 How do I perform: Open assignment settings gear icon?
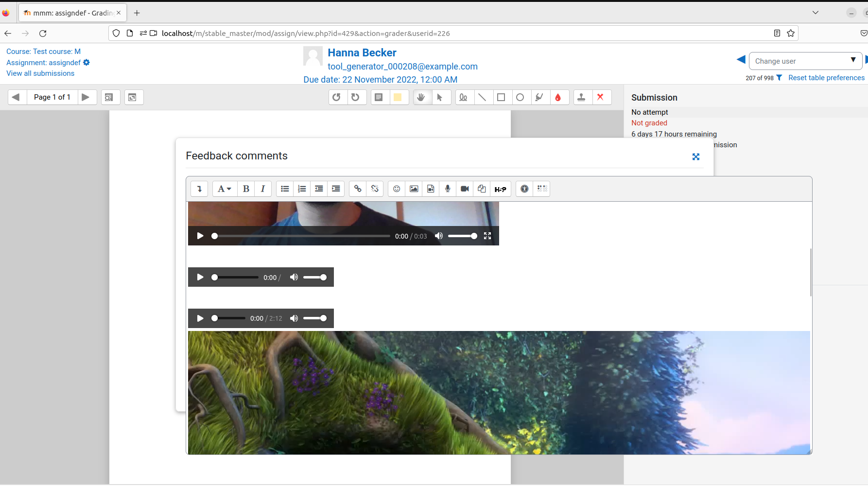87,62
